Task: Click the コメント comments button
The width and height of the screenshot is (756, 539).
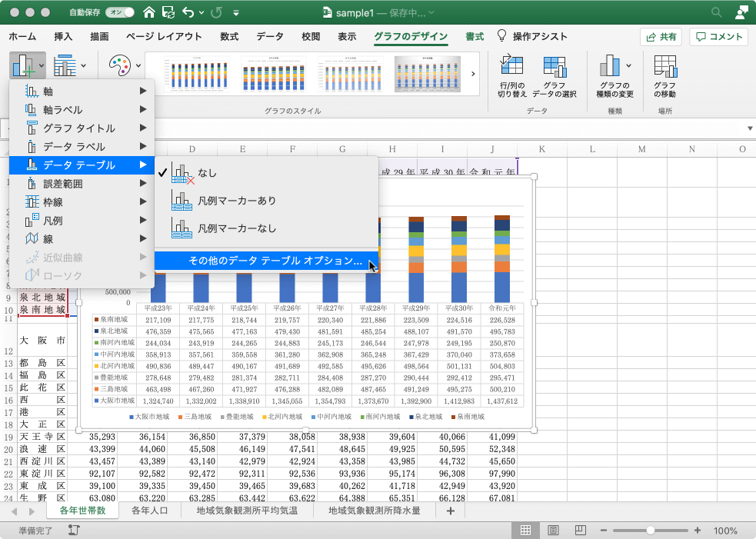Action: (x=719, y=36)
